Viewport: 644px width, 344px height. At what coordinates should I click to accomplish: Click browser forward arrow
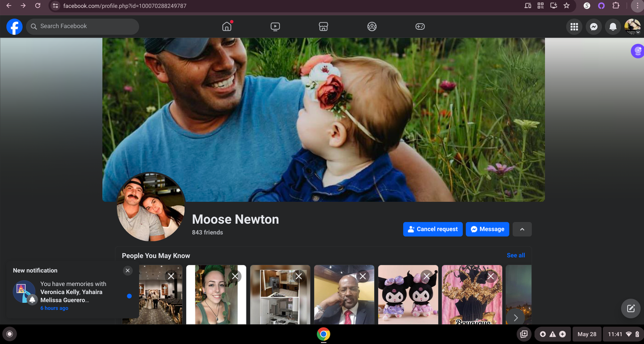23,6
